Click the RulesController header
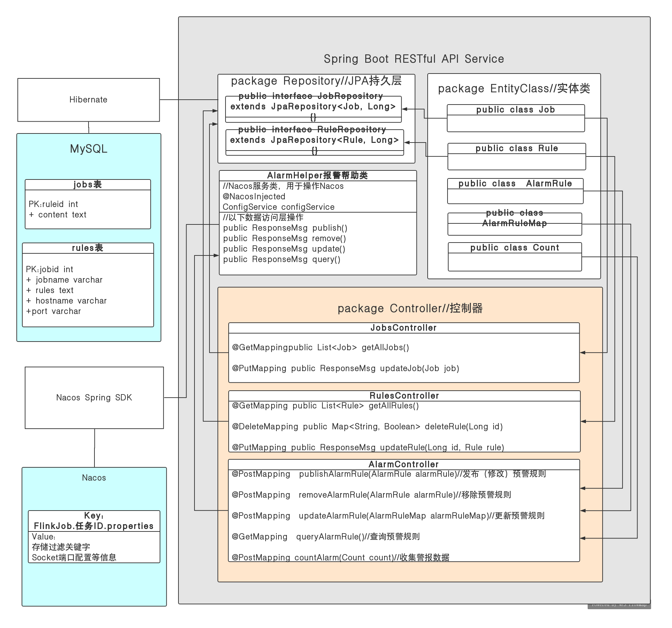 (404, 396)
